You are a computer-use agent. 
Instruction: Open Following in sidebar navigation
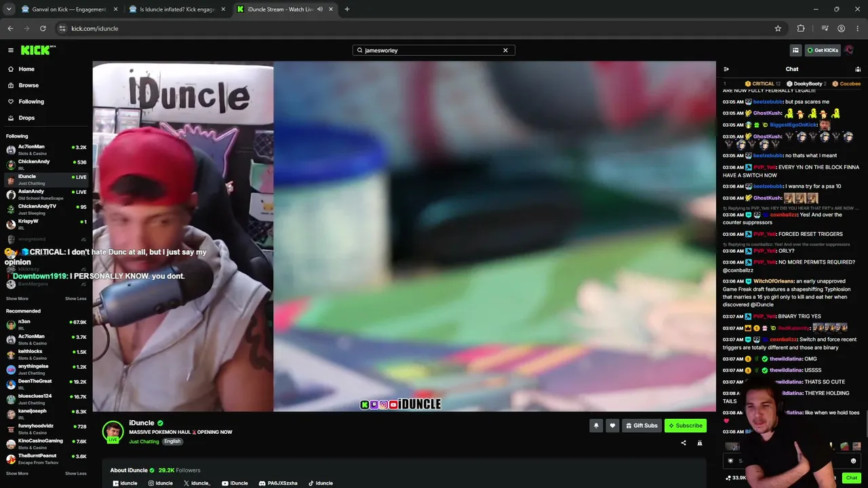tap(45, 102)
